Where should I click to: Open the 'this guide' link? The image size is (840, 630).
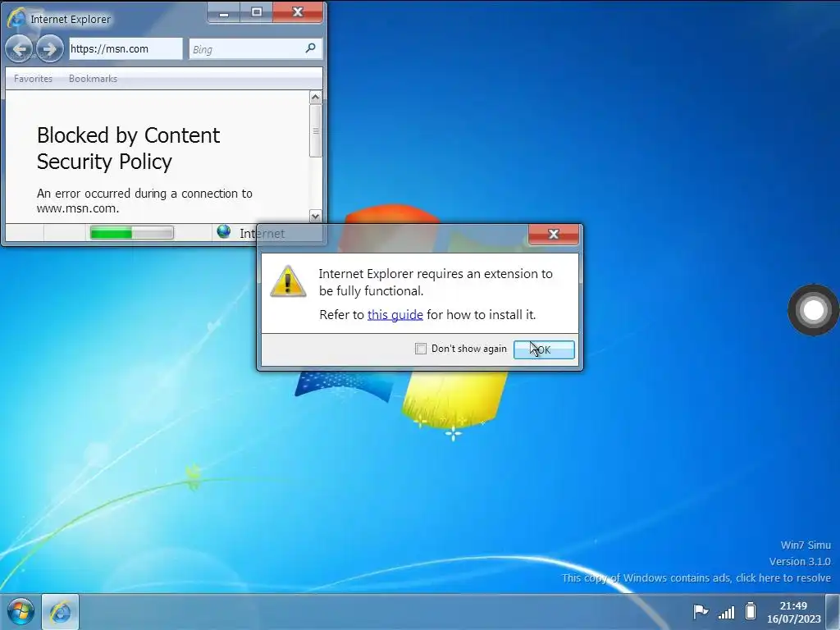click(395, 314)
